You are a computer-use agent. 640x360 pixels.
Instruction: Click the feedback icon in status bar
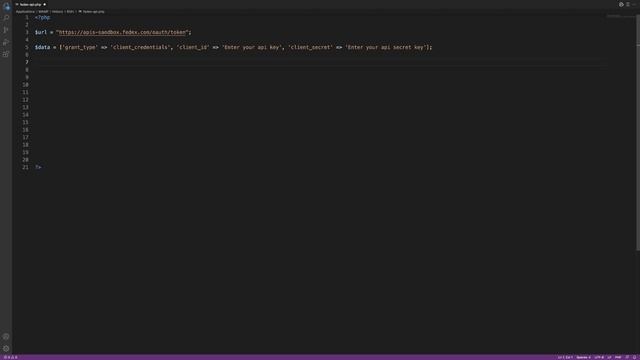627,357
